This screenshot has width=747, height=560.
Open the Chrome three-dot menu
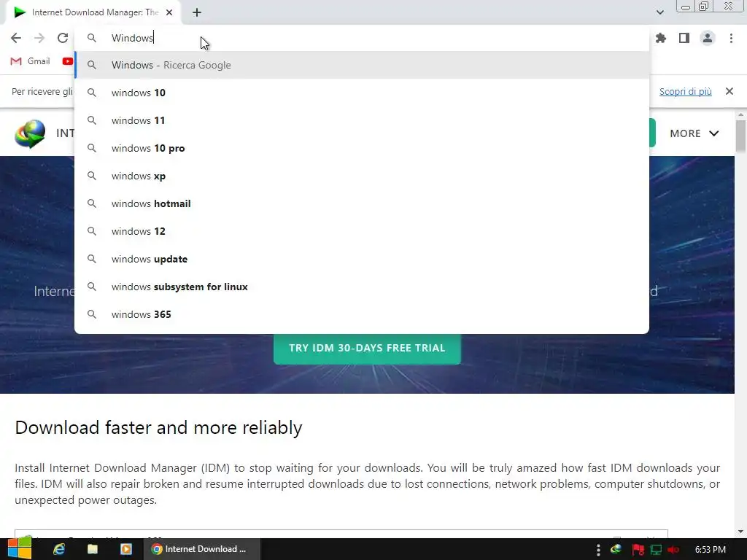[x=731, y=38]
